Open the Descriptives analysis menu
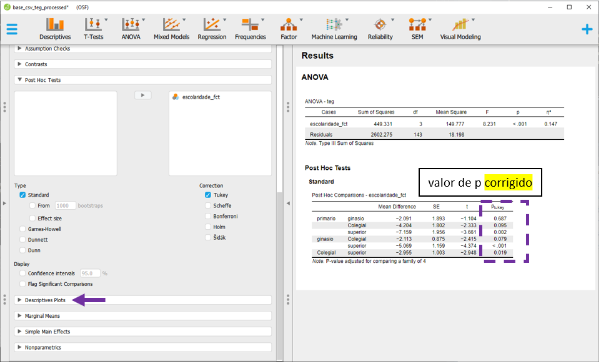This screenshot has width=601, height=364. [x=55, y=28]
